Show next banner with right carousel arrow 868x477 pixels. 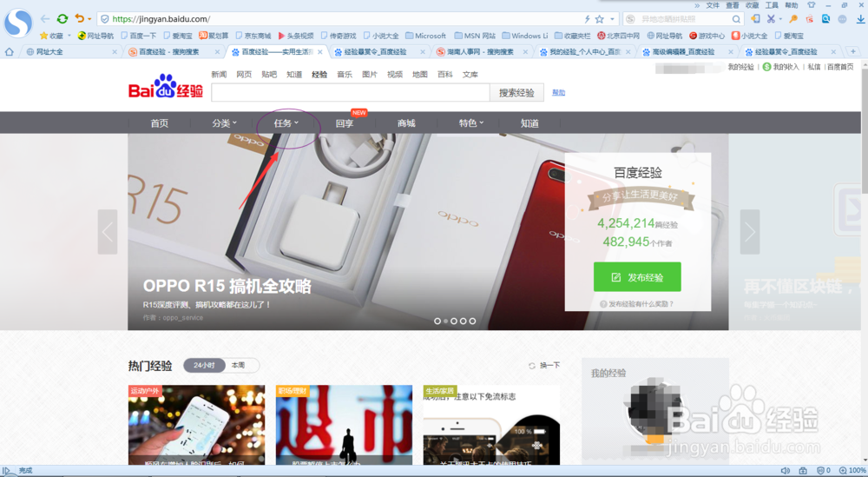point(750,232)
